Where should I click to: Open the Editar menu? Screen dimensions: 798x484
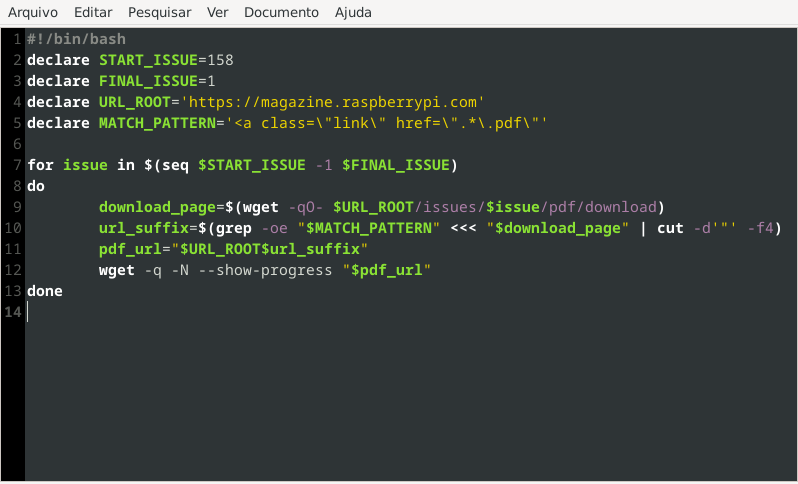click(x=93, y=13)
